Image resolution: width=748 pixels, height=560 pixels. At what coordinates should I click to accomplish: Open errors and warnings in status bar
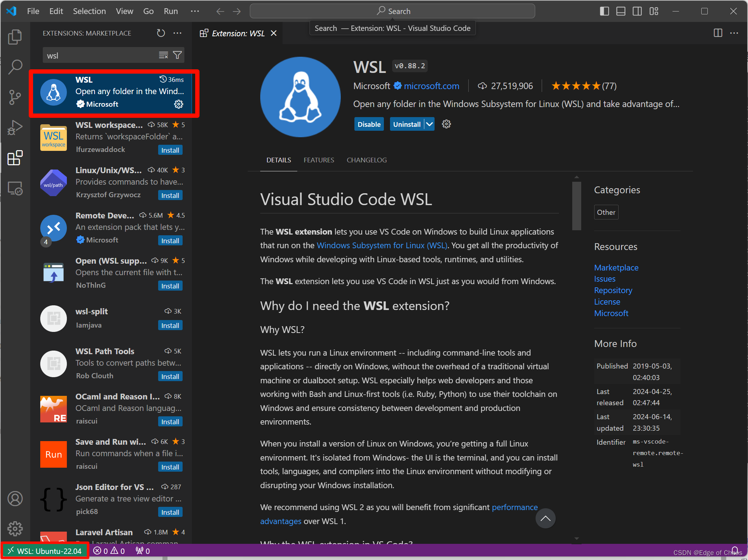point(109,551)
